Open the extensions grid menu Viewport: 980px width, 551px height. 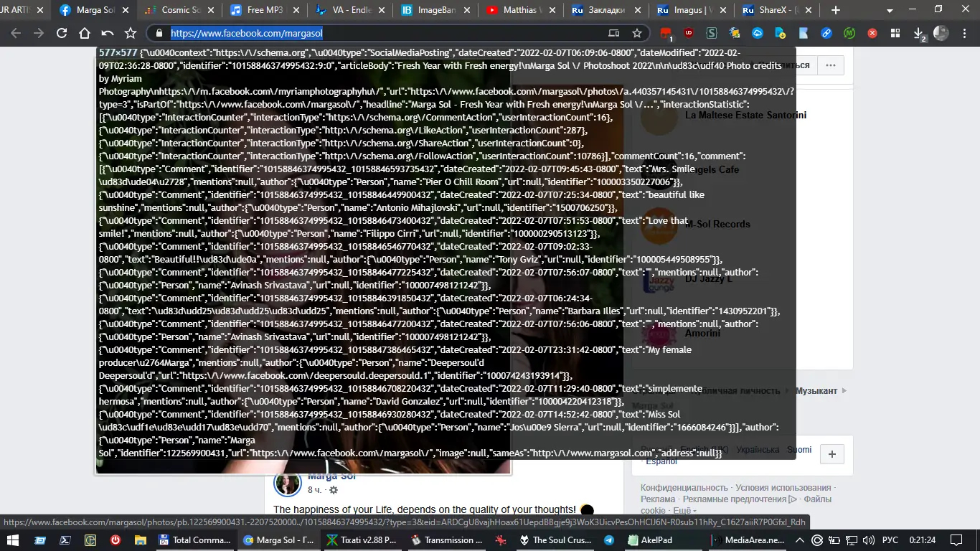coord(895,33)
